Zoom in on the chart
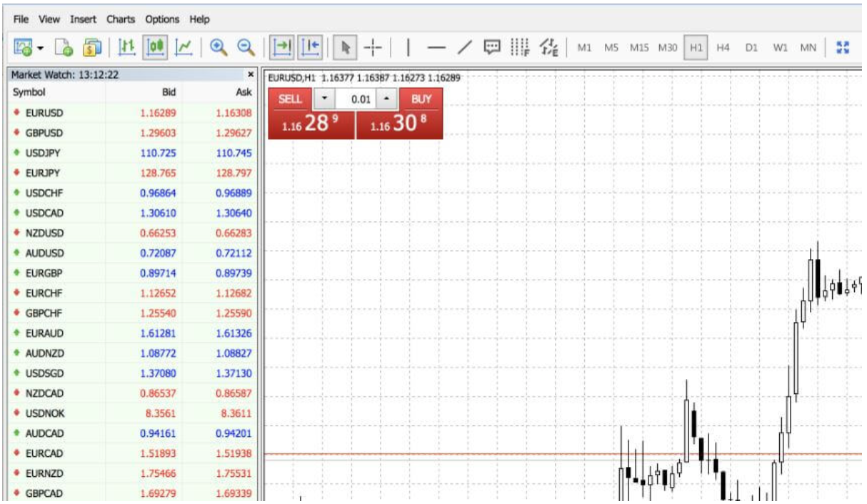 pos(218,47)
